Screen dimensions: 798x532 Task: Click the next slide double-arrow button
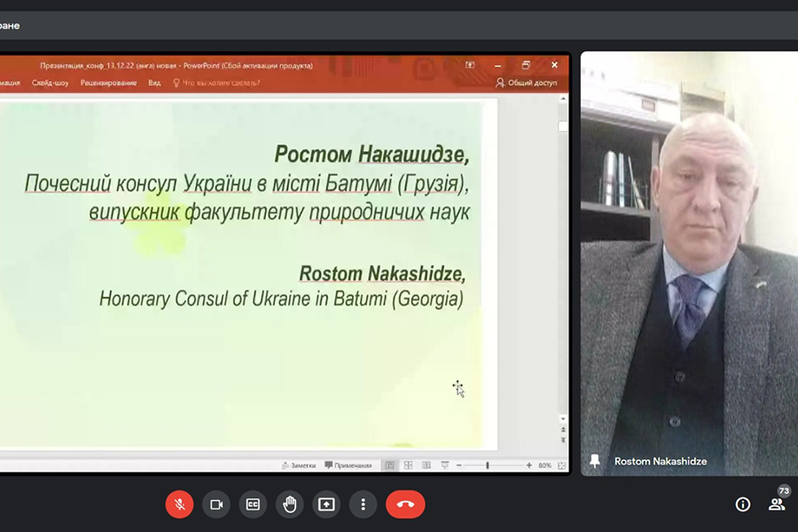[563, 440]
